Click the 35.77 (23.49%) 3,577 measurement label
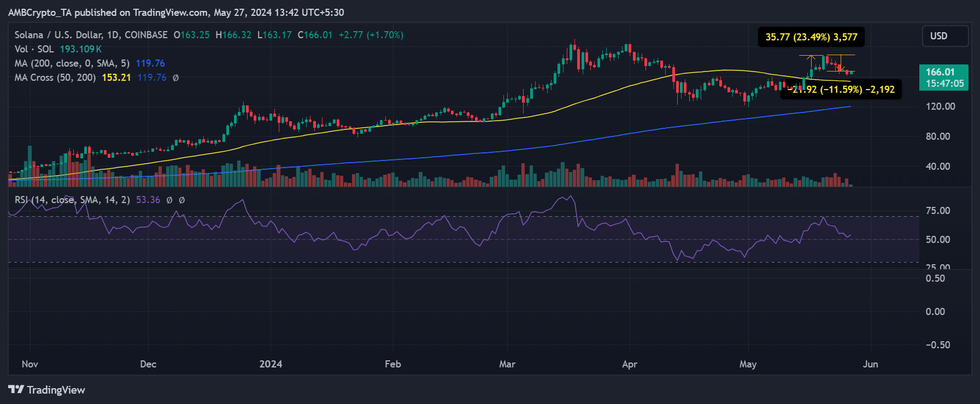980x404 pixels. pos(811,37)
